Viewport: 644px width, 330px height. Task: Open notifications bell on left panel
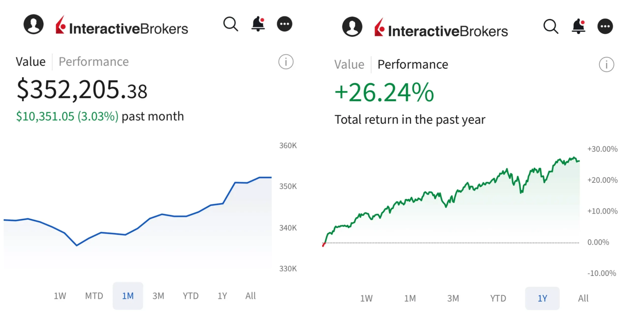click(258, 24)
